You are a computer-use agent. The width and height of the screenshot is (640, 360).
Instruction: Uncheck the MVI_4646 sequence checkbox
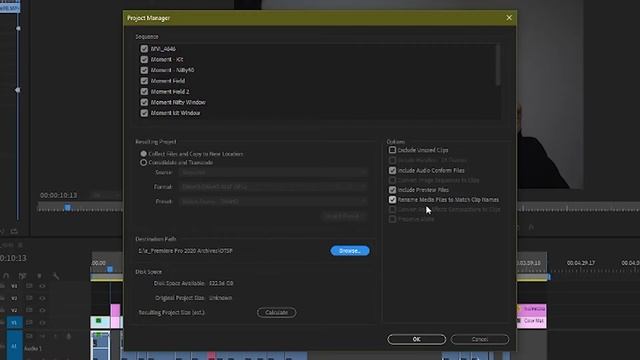(144, 49)
